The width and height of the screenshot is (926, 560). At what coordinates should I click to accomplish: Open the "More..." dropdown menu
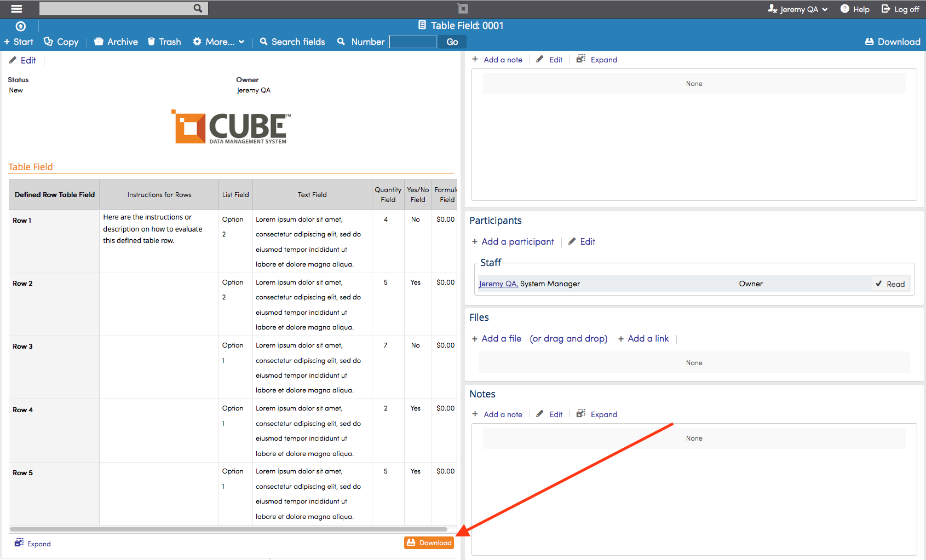[218, 42]
